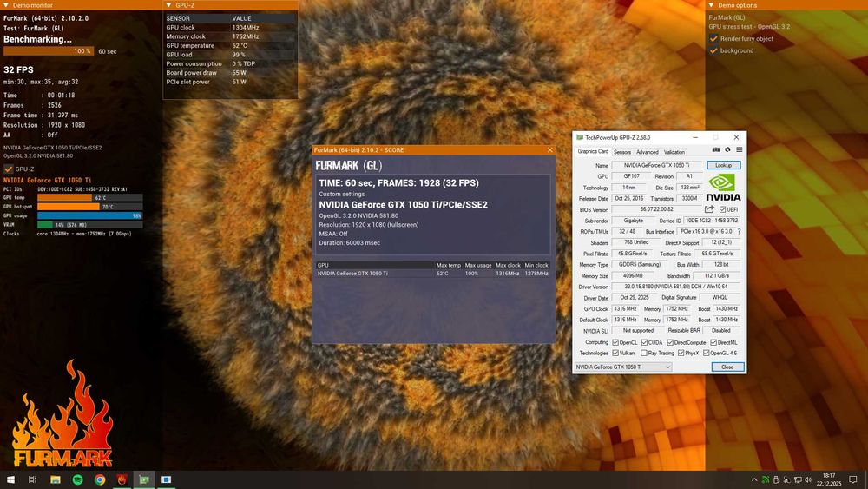Open the network icon in system tray
This screenshot has width=868, height=489.
(x=798, y=479)
